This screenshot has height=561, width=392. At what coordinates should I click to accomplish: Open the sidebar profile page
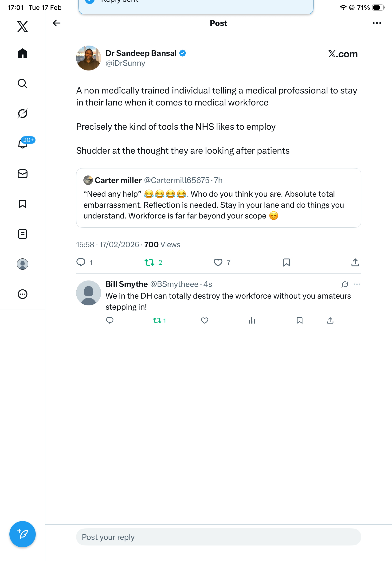[23, 264]
